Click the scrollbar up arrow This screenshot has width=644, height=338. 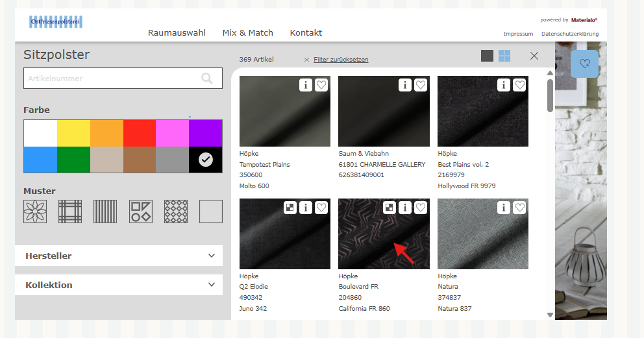[x=550, y=73]
